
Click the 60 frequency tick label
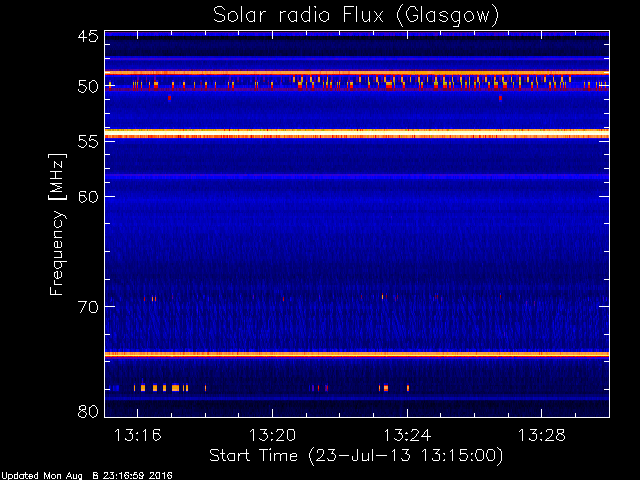pyautogui.click(x=88, y=197)
